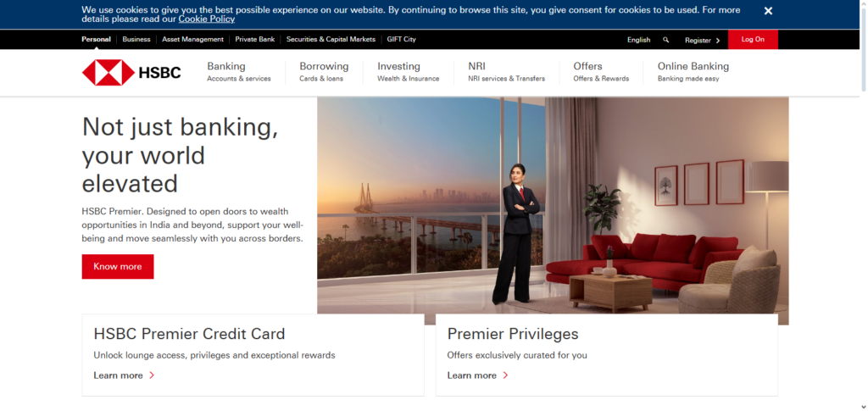Viewport: 868px width, 411px height.
Task: Go to Asset Management section
Action: point(192,39)
